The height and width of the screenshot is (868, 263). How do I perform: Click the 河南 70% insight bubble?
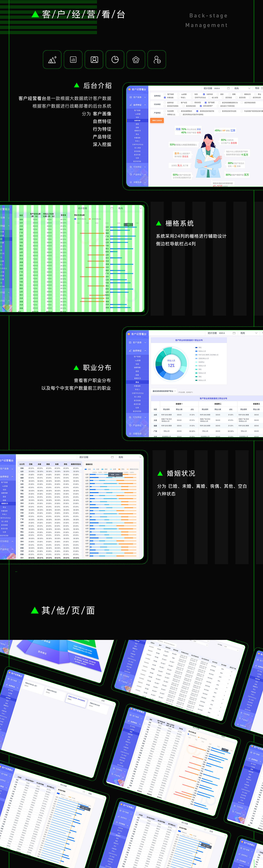point(188,131)
